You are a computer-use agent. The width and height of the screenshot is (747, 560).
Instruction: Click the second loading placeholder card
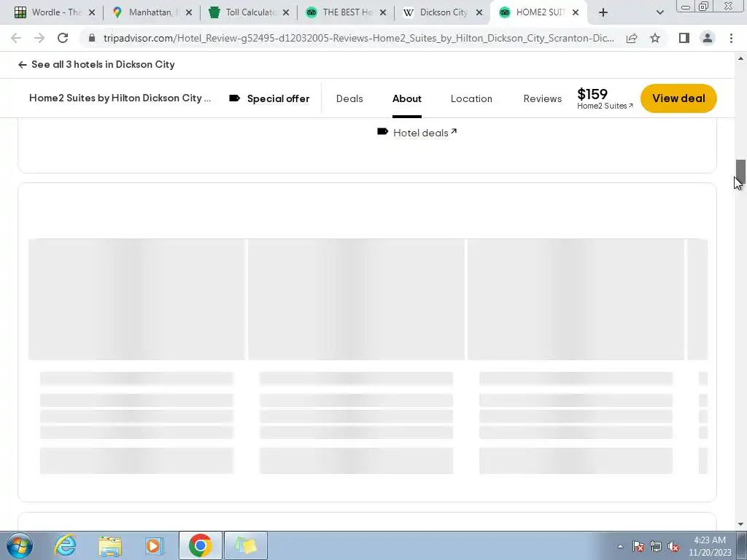(356, 356)
